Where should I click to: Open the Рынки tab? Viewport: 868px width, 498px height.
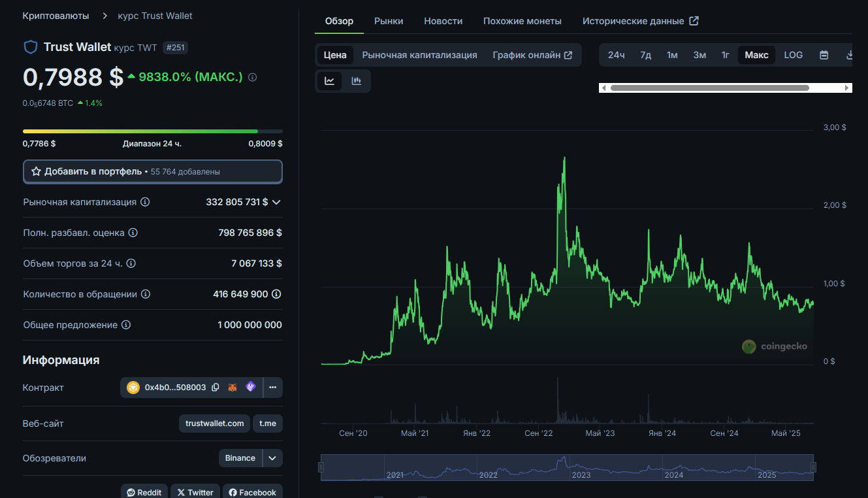389,21
